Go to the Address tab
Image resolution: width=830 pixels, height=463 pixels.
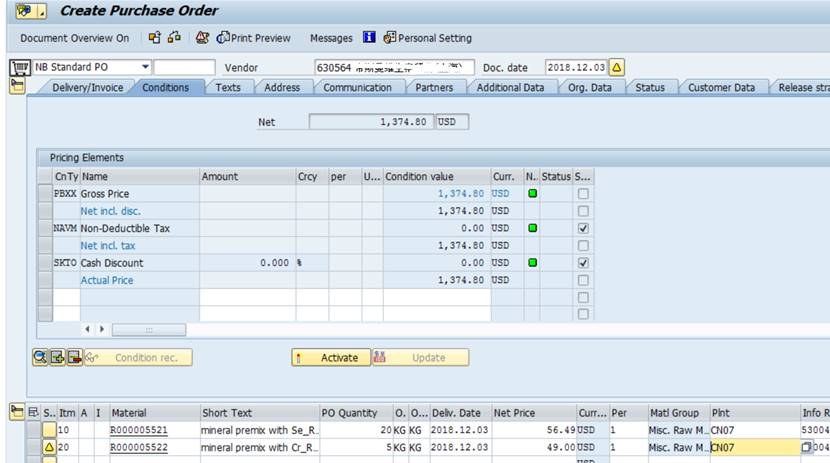coord(282,87)
